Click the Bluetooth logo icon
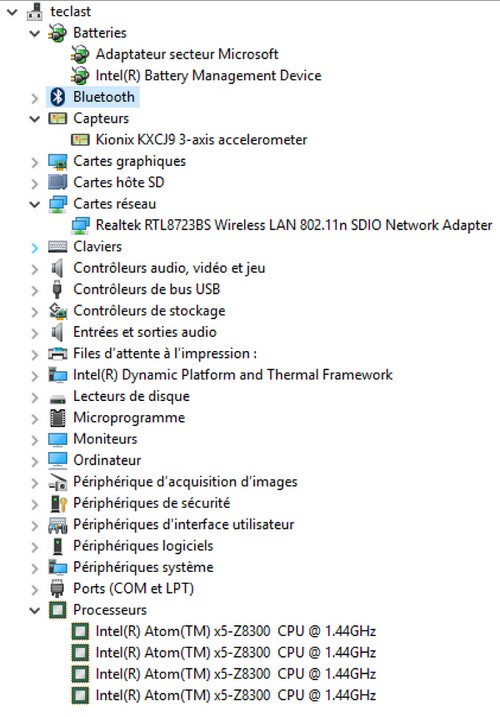Image resolution: width=500 pixels, height=717 pixels. pyautogui.click(x=58, y=97)
